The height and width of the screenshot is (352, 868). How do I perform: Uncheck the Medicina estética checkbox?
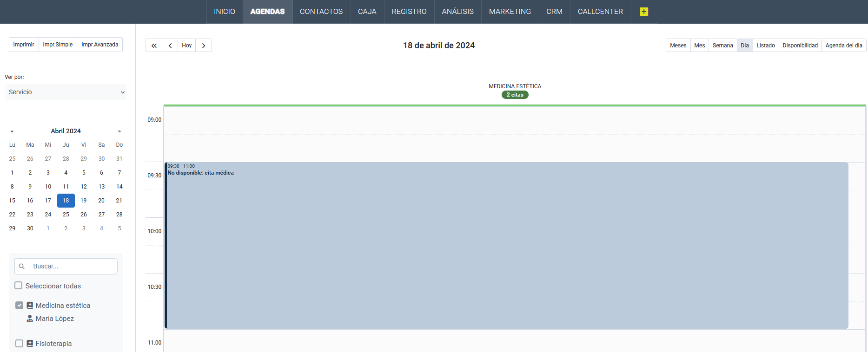(19, 306)
